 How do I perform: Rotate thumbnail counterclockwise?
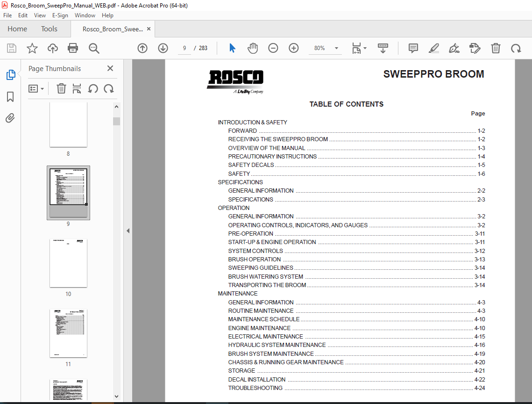coord(93,89)
